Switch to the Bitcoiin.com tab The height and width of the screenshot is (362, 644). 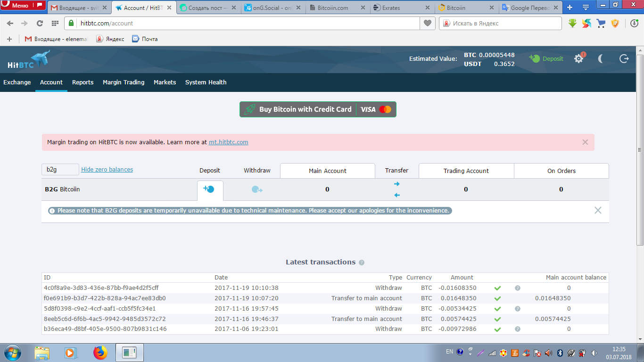tap(338, 8)
